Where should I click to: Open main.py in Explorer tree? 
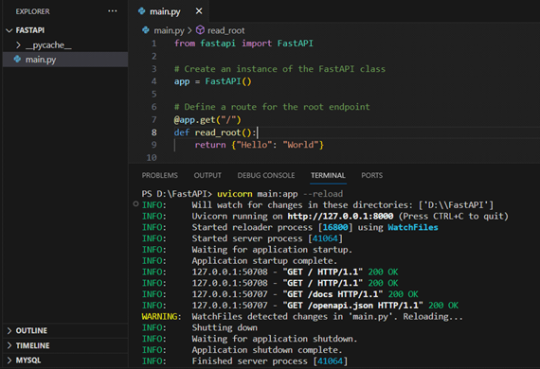click(65, 60)
